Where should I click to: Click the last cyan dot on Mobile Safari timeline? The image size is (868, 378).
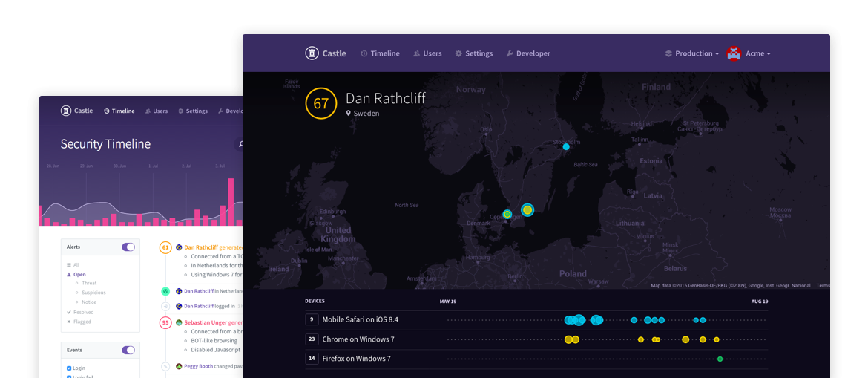pyautogui.click(x=703, y=320)
